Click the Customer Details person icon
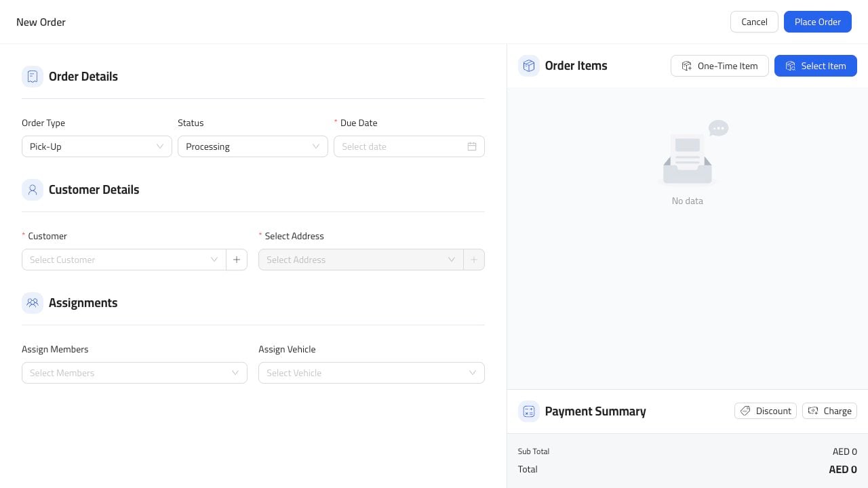The width and height of the screenshot is (868, 488). (x=33, y=190)
